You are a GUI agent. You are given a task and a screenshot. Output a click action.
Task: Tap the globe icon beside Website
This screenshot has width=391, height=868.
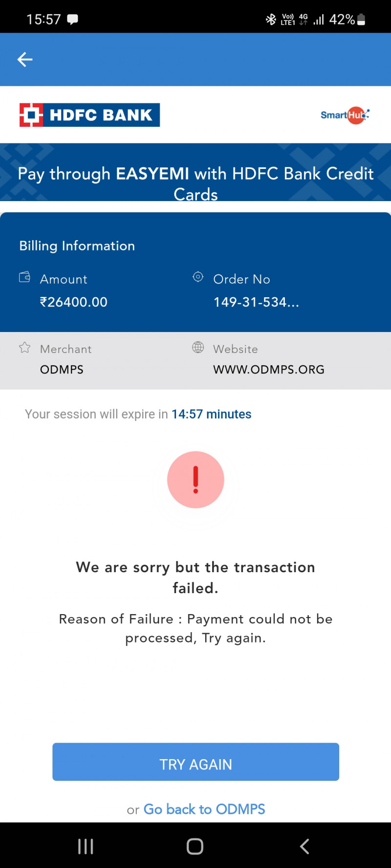[x=198, y=348]
